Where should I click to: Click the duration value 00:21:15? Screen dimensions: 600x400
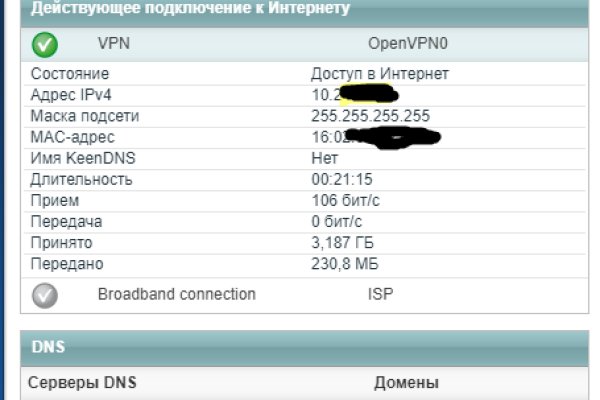[342, 179]
